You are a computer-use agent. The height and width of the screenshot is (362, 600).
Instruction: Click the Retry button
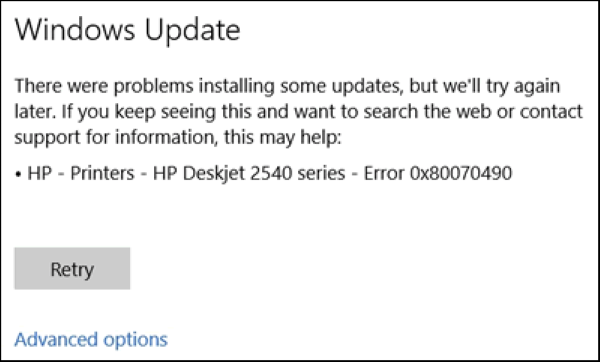[72, 268]
